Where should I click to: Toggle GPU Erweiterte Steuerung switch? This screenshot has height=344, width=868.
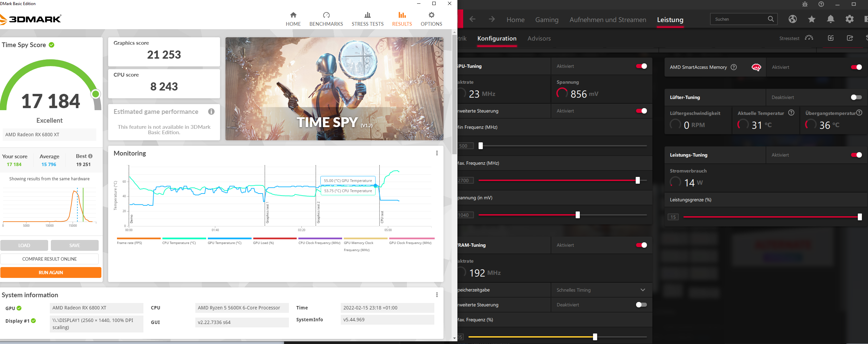tap(641, 111)
